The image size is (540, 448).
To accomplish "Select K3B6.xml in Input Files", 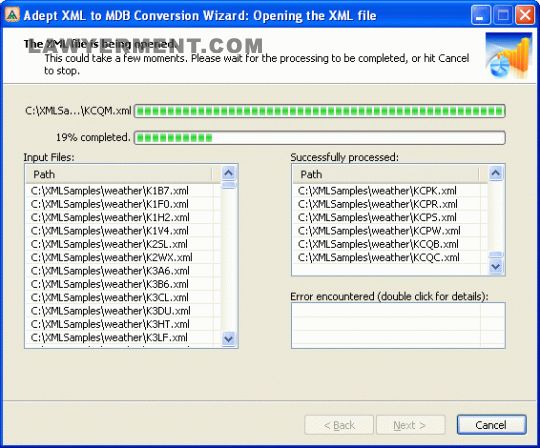I will tap(110, 284).
